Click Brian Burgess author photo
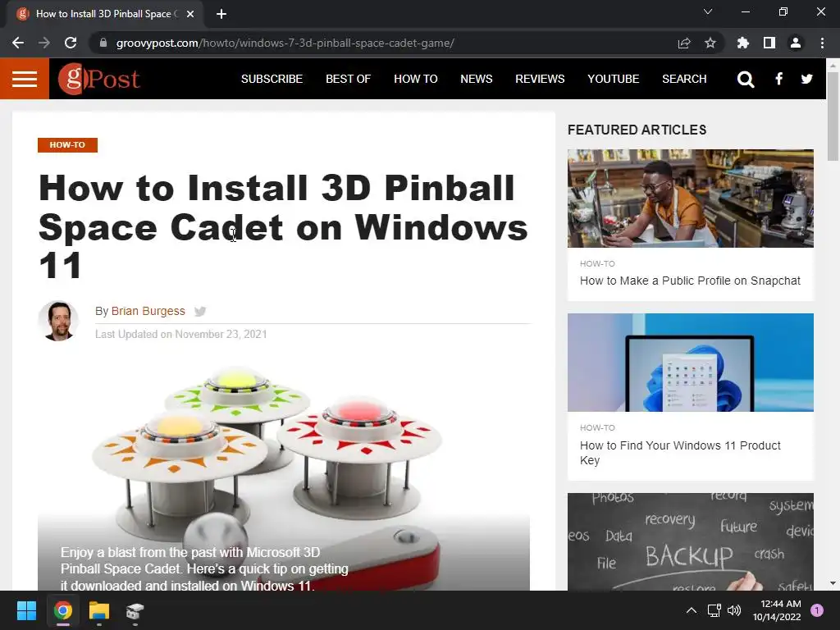The image size is (840, 630). click(x=58, y=321)
